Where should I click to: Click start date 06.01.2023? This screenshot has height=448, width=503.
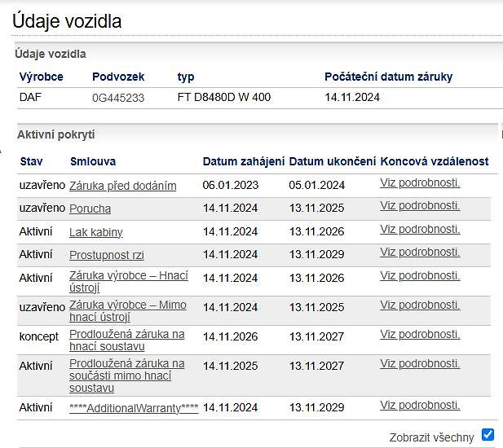[x=231, y=185]
